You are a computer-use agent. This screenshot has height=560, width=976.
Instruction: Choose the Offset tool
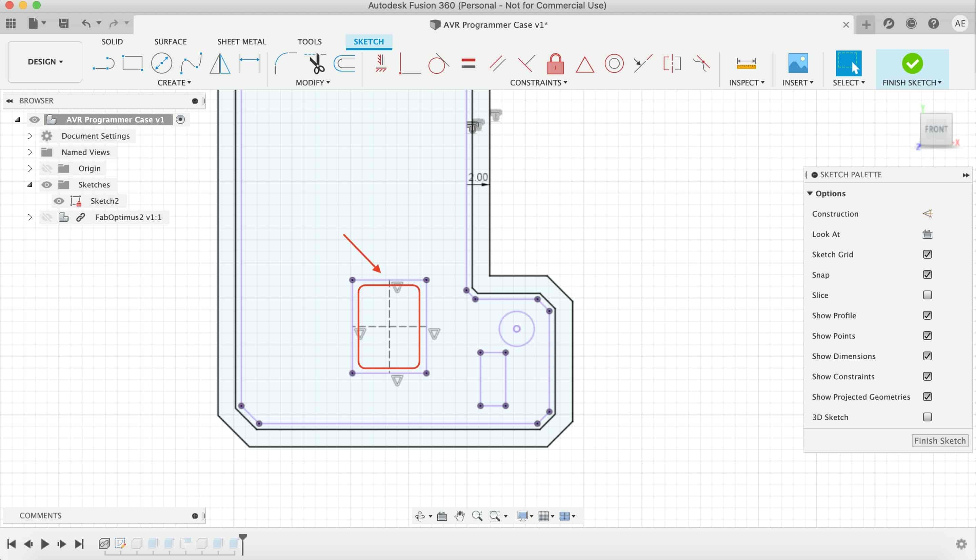pos(344,63)
